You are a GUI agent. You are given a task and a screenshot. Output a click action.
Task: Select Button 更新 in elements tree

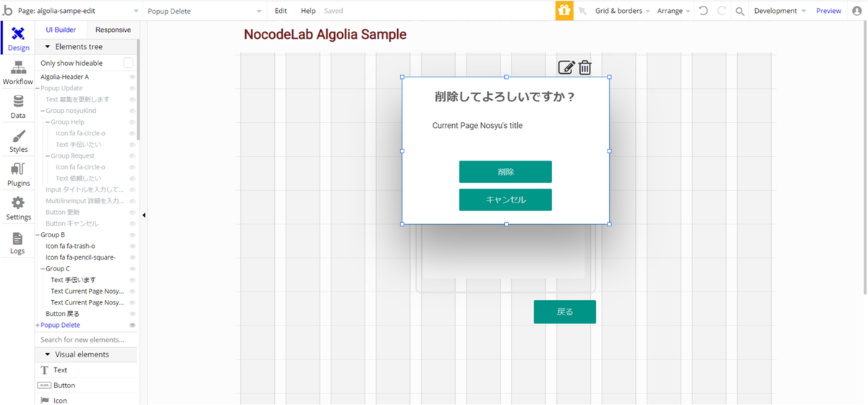point(62,212)
